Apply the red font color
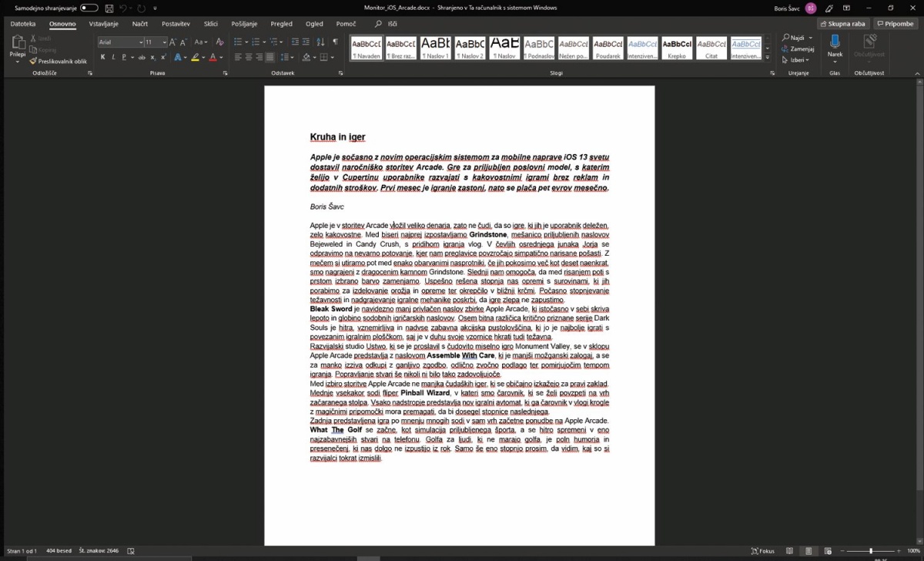Viewport: 924px width, 561px height. coord(213,57)
